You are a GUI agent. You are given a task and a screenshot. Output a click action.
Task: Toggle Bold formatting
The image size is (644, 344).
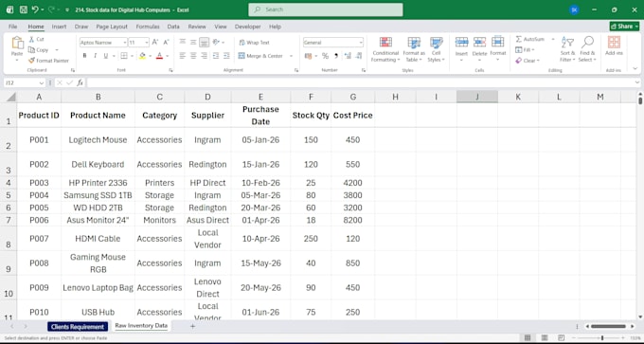click(84, 56)
